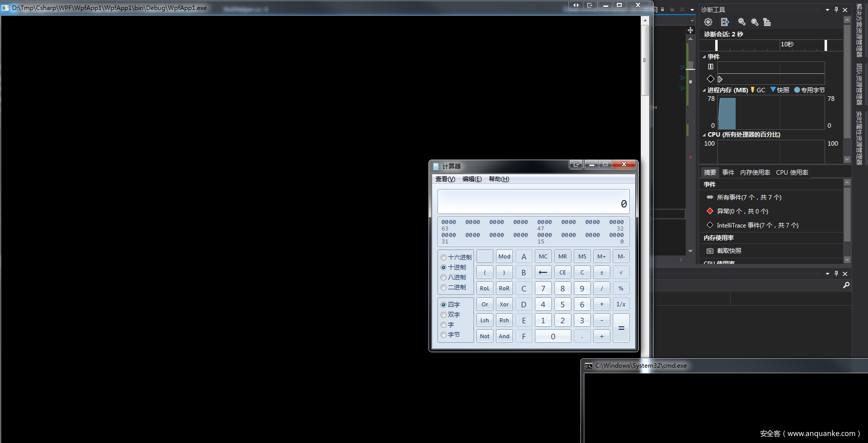The image size is (868, 443).
Task: Click the output selection icon beside gear
Action: [725, 22]
